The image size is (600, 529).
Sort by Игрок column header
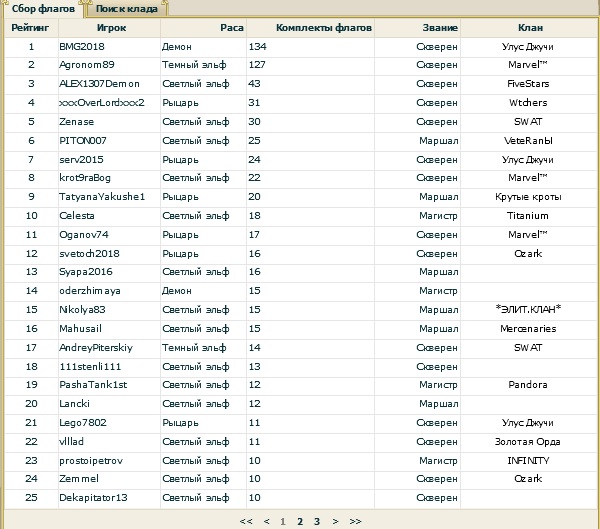coord(111,28)
